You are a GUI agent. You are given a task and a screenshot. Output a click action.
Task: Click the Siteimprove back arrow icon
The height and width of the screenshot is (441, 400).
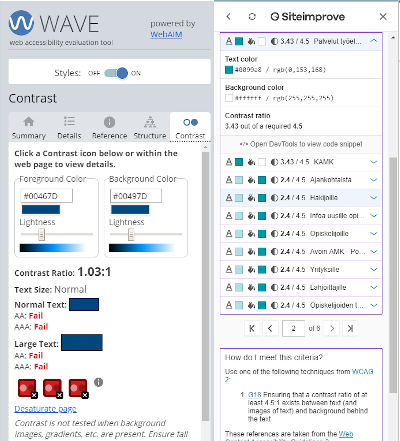pos(228,17)
